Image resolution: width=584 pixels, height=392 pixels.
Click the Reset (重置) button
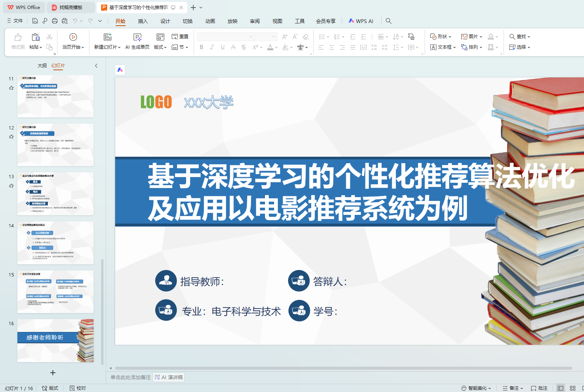180,37
